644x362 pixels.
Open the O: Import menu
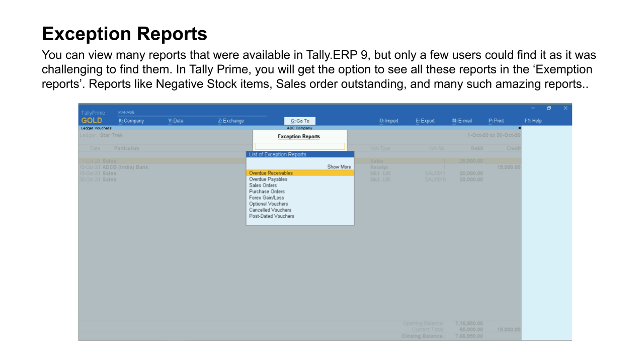pyautogui.click(x=389, y=121)
